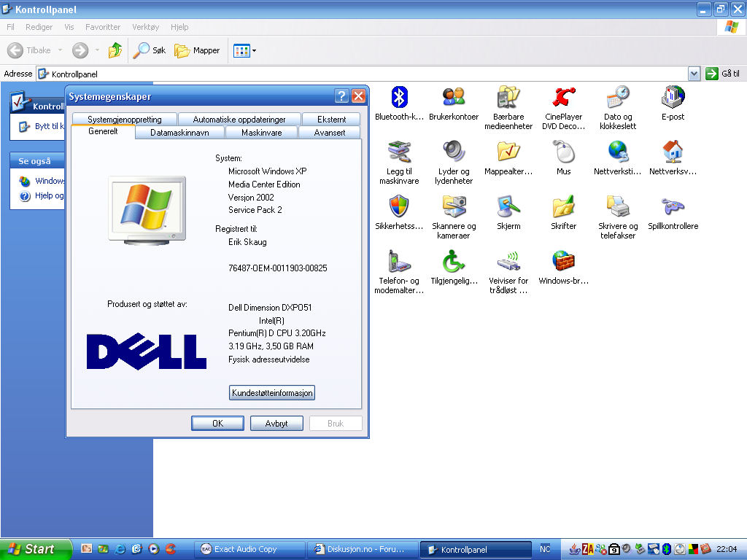Image resolution: width=747 pixels, height=560 pixels.
Task: Switch to the Systemgjenoppretting tab
Action: pos(125,119)
